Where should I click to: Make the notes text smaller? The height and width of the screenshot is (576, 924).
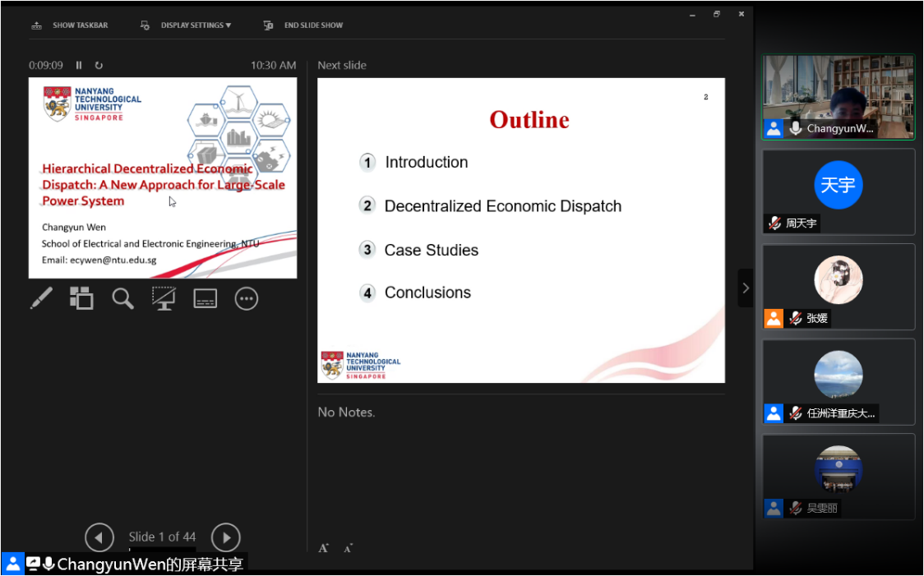coord(348,548)
